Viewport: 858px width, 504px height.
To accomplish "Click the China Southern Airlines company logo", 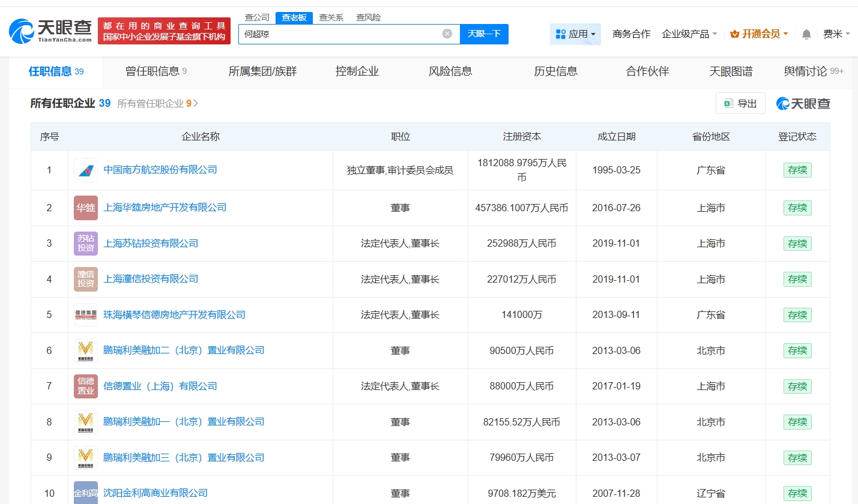I will [86, 170].
